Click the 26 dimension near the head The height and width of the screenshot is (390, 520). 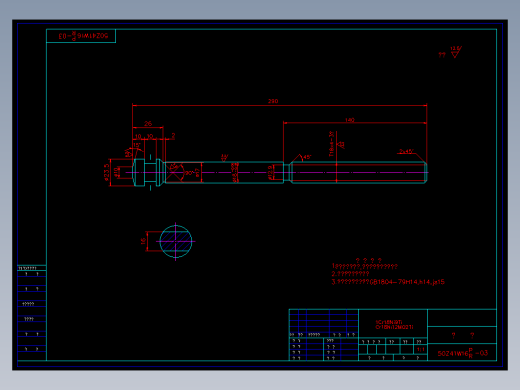[x=148, y=124]
